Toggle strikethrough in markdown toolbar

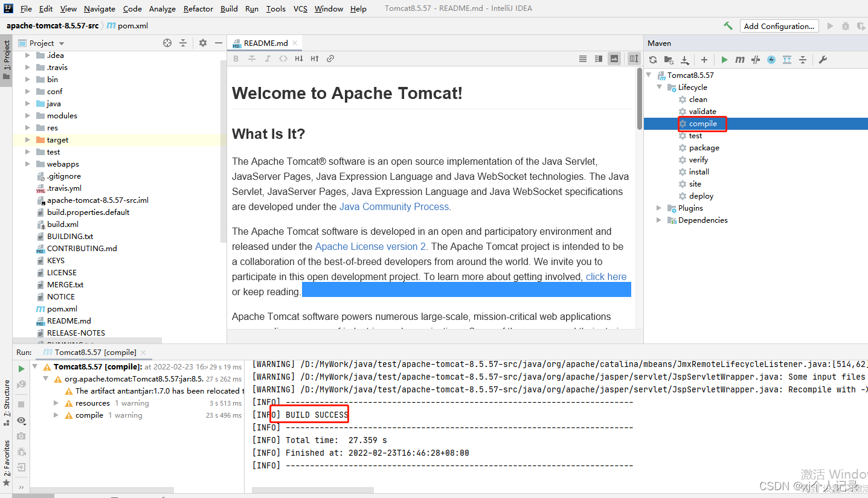[x=252, y=59]
